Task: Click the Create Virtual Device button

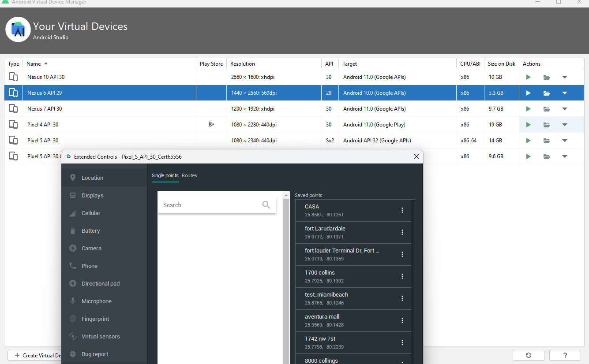Action: (x=35, y=355)
